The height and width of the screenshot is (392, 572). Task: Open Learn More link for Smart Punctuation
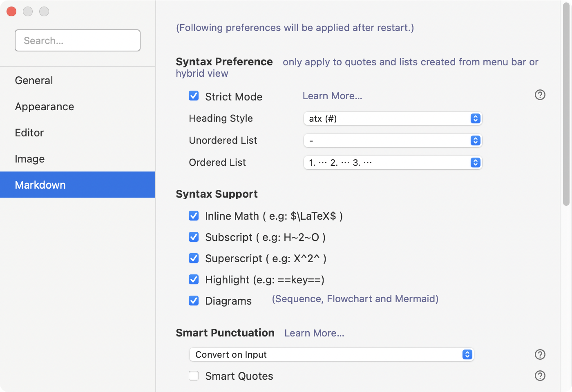[314, 333]
